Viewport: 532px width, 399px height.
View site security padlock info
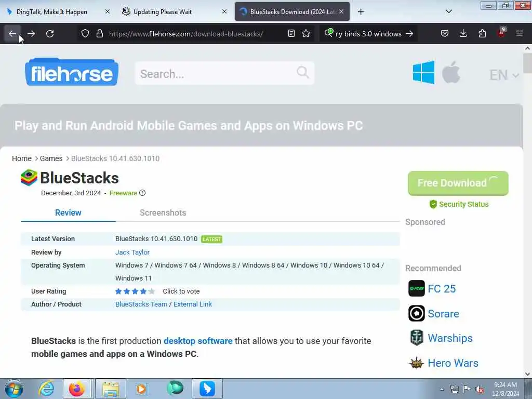click(99, 34)
